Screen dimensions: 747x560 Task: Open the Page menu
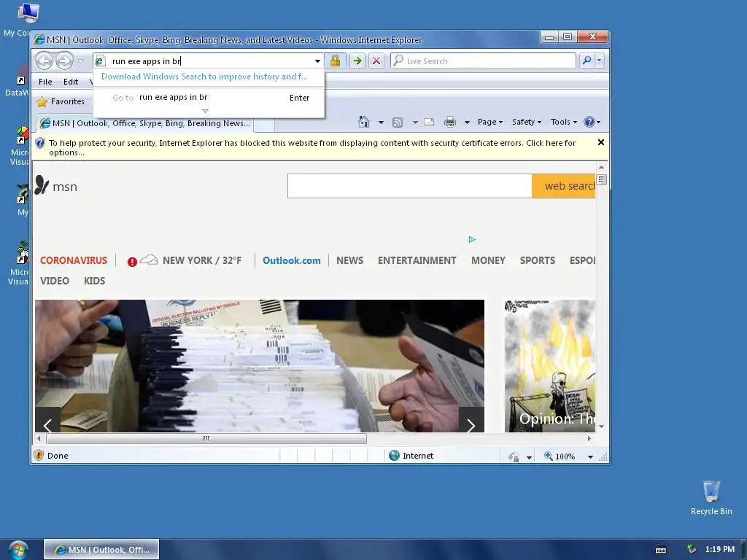490,122
